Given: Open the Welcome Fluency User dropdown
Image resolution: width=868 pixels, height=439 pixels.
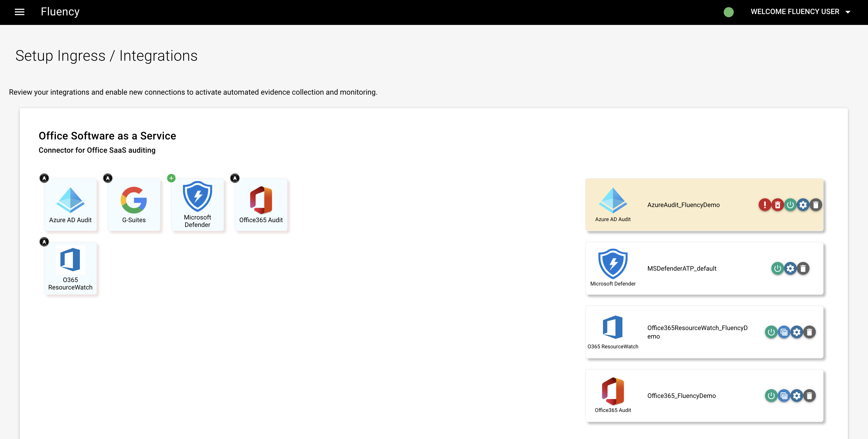Looking at the screenshot, I should click(x=800, y=12).
